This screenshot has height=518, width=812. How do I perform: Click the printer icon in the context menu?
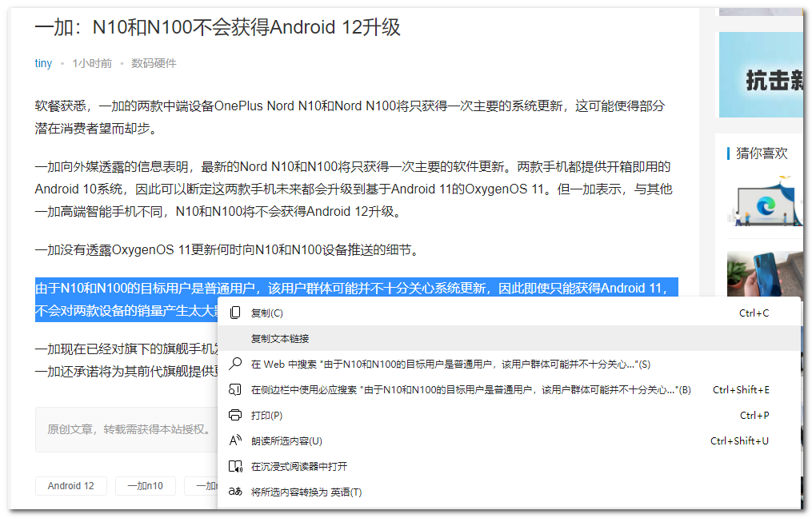click(234, 416)
